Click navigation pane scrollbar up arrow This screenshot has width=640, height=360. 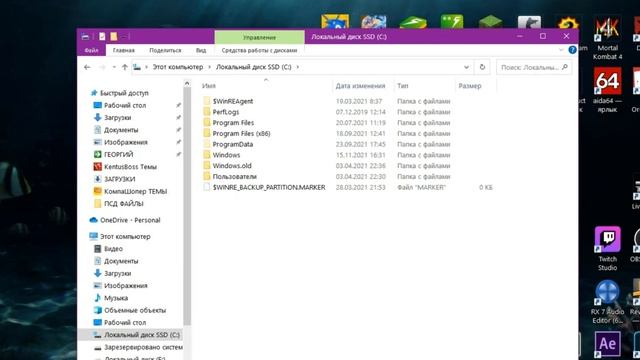[x=187, y=83]
